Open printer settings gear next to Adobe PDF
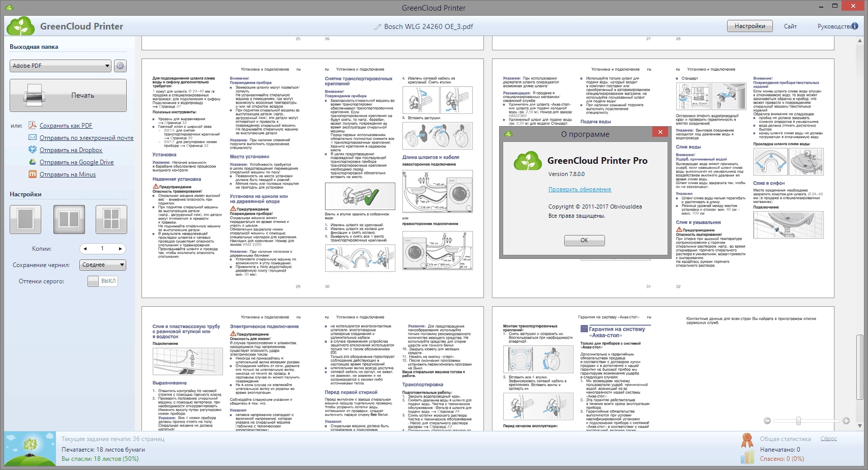Image resolution: width=868 pixels, height=470 pixels. [x=120, y=66]
